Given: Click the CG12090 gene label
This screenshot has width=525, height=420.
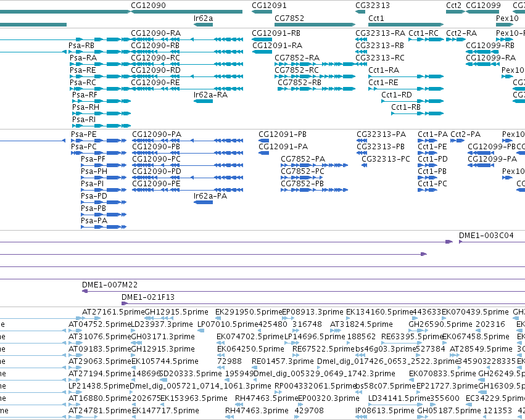Looking at the screenshot, I should 148,6.
